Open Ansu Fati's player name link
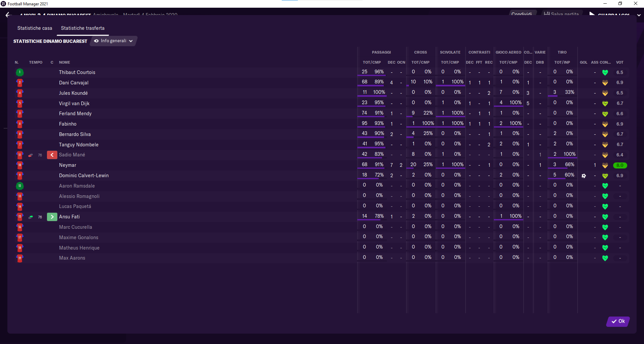The image size is (644, 344). (69, 217)
